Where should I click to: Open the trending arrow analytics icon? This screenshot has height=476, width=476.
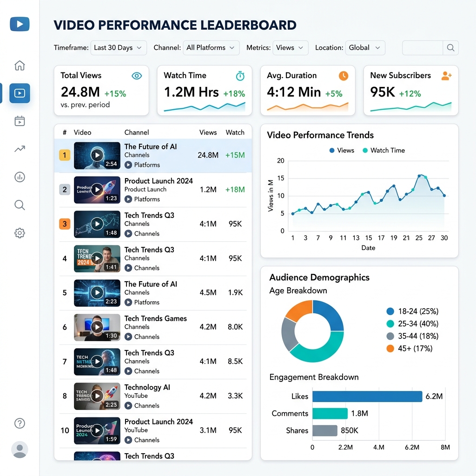tap(20, 149)
